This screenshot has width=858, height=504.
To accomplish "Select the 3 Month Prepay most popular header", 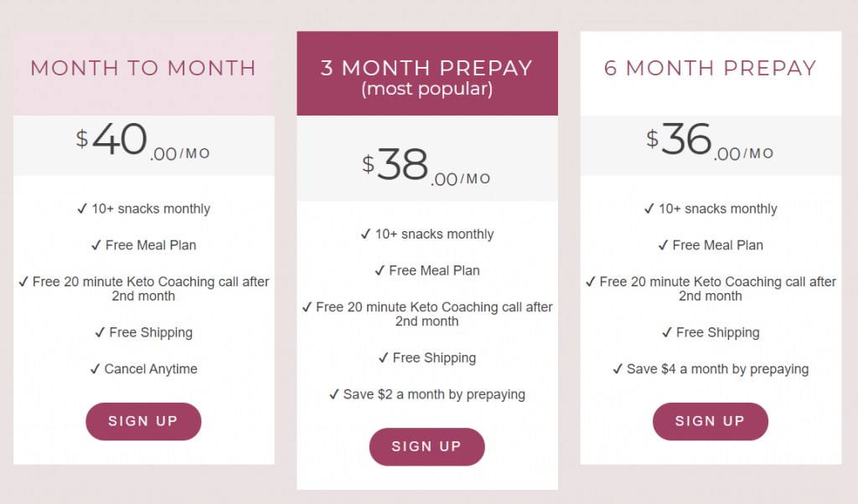I will coord(426,78).
